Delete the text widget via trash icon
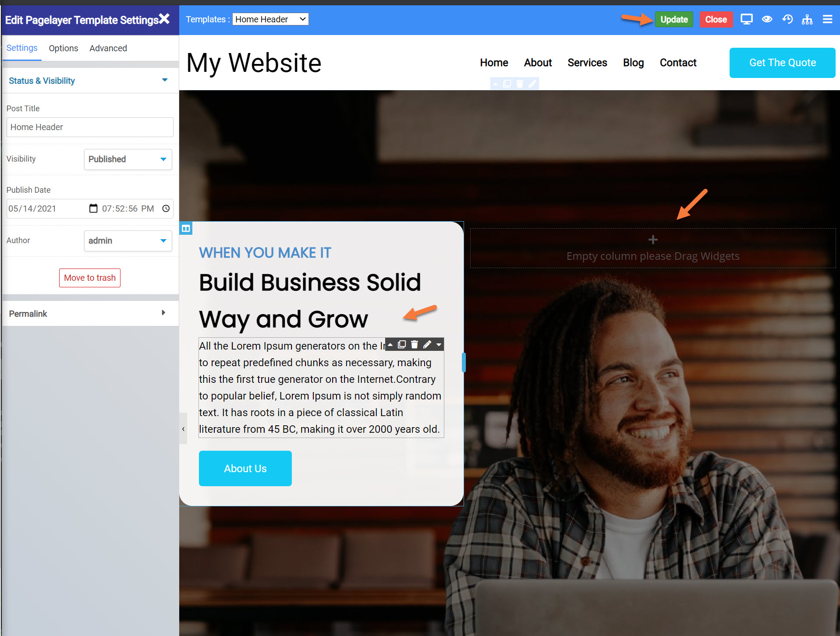 [x=415, y=345]
